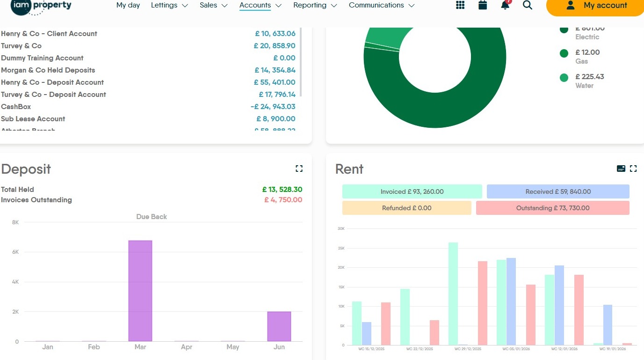Click the accounts list scrollbar
Viewport: 644px width, 360px height.
[x=300, y=61]
